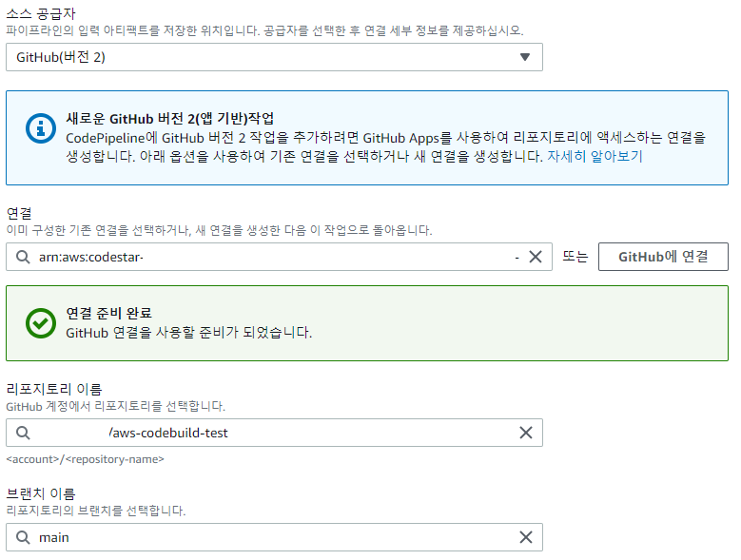Clear the connection ARN field with X

pyautogui.click(x=535, y=257)
